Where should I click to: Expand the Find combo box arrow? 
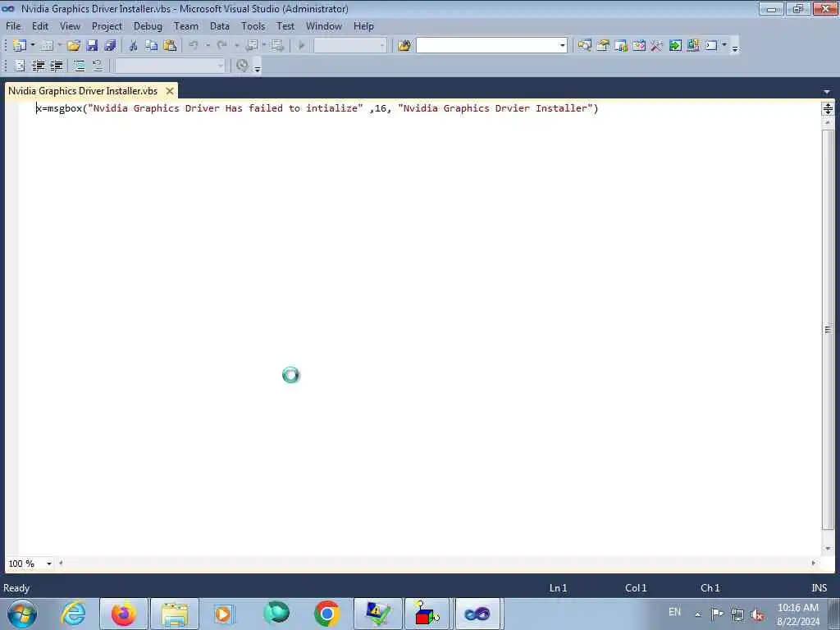coord(563,46)
